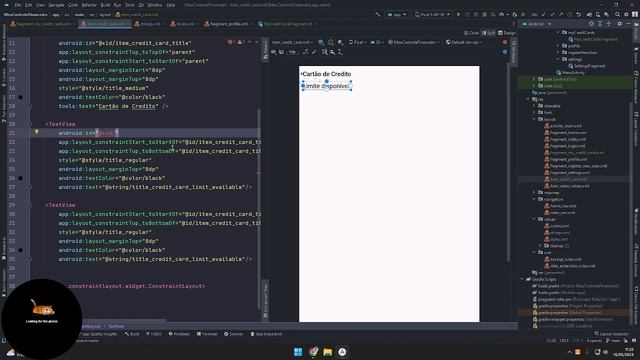Screen dimensions: 640x360
Task: Click Infer Constraints wand icon
Action: coord(314,52)
